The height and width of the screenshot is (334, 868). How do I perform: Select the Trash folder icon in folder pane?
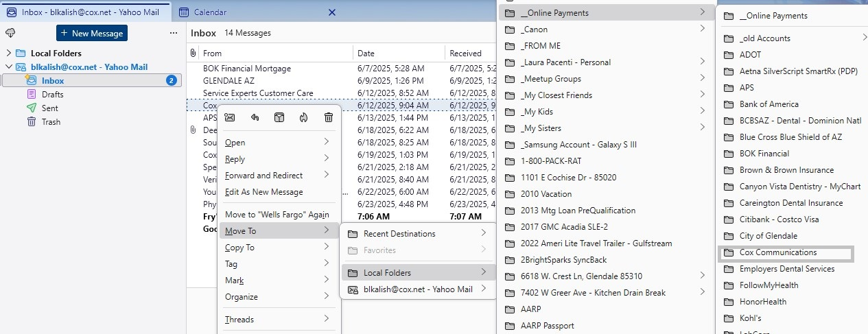tap(32, 121)
